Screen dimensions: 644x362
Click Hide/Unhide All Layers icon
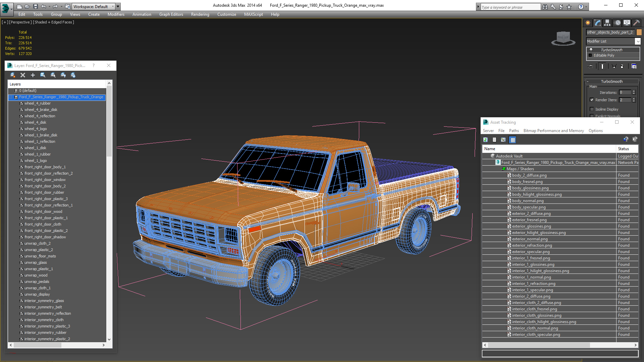(x=63, y=75)
